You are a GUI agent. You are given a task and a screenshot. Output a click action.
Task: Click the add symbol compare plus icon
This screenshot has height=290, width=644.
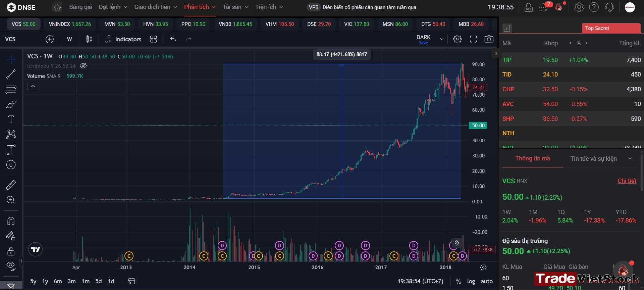pos(50,39)
